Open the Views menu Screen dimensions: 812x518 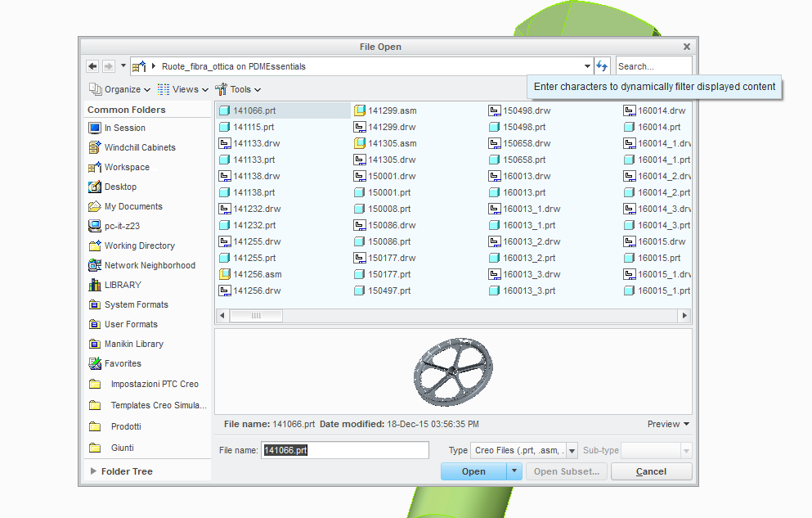point(183,89)
